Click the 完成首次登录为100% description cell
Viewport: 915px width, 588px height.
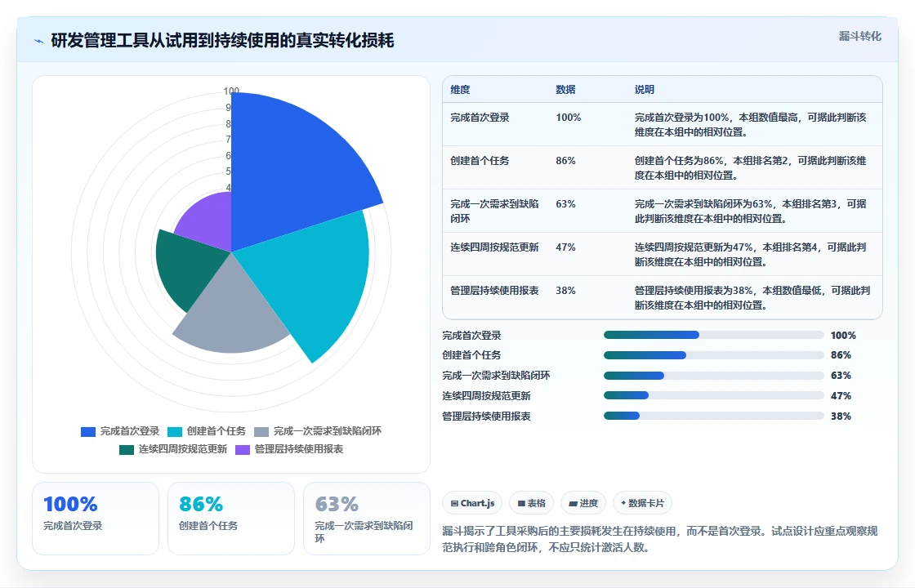click(751, 125)
